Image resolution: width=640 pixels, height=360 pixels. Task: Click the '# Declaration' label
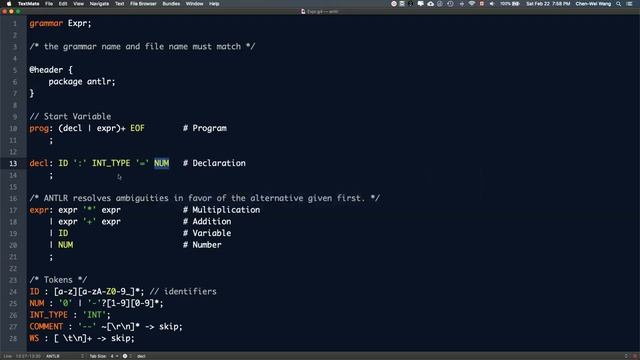(x=214, y=163)
